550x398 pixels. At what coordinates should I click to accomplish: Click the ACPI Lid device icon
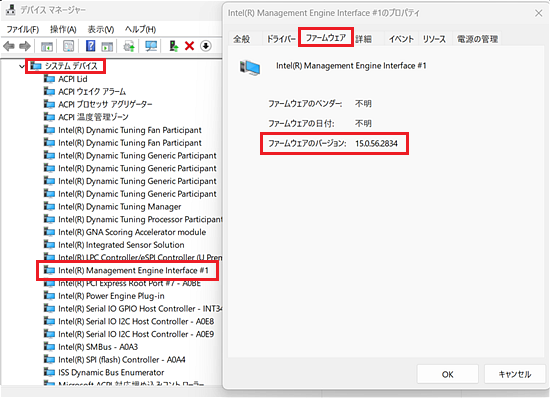(x=49, y=79)
